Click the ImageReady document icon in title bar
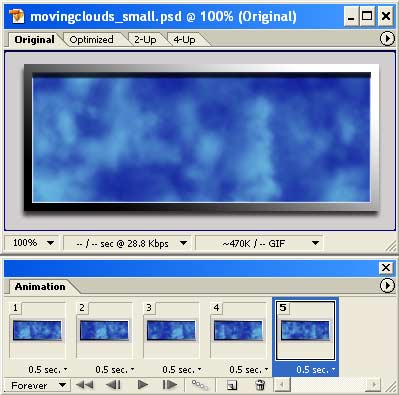The width and height of the screenshot is (399, 395). (x=17, y=16)
